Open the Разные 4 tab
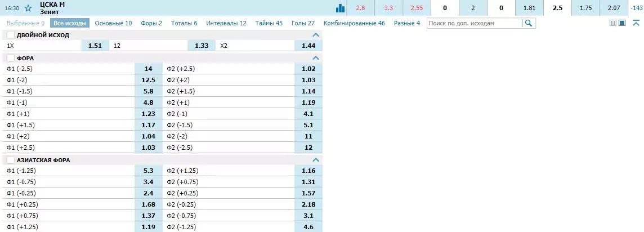The height and width of the screenshot is (232, 644). (407, 23)
